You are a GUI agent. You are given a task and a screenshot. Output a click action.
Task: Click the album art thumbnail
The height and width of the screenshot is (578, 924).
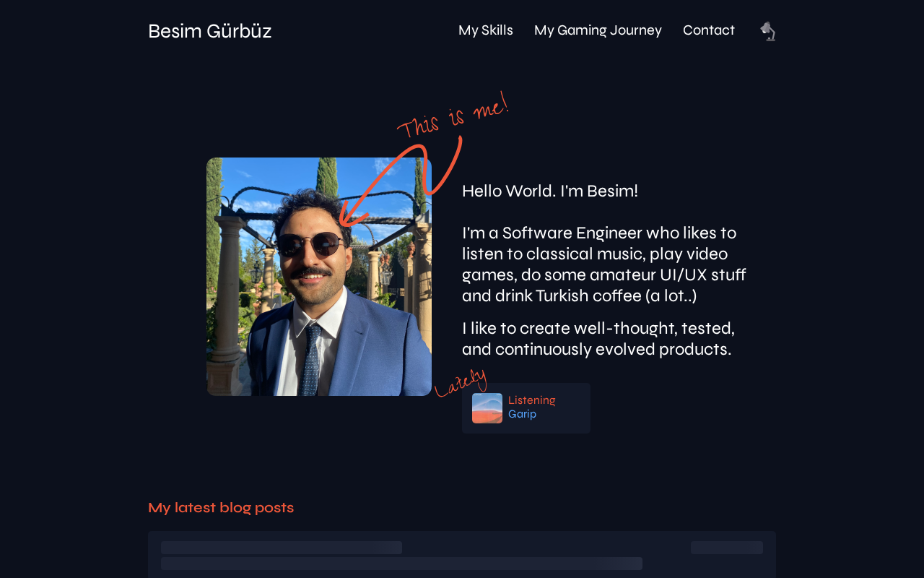(487, 408)
